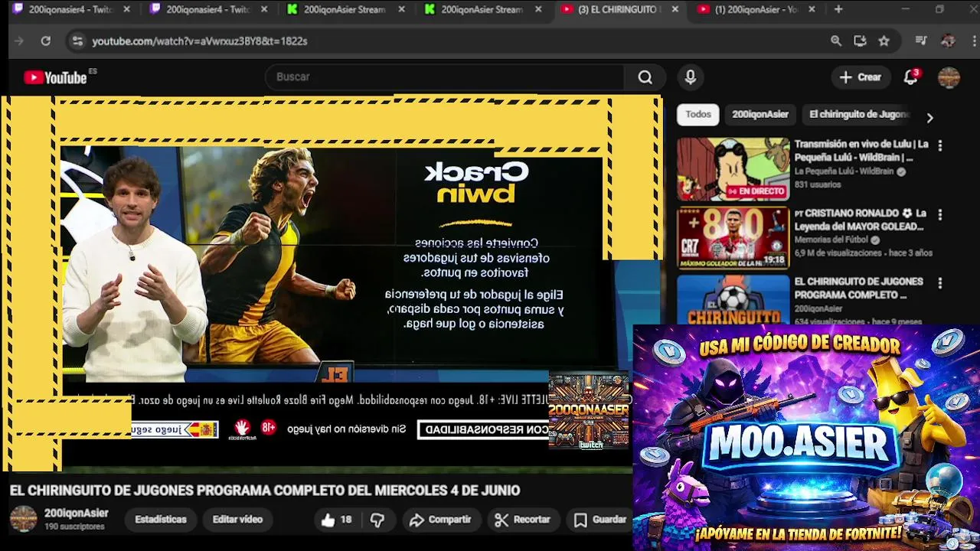Screen dimensions: 980x551
Task: Click the Buscar search field
Action: pos(444,77)
